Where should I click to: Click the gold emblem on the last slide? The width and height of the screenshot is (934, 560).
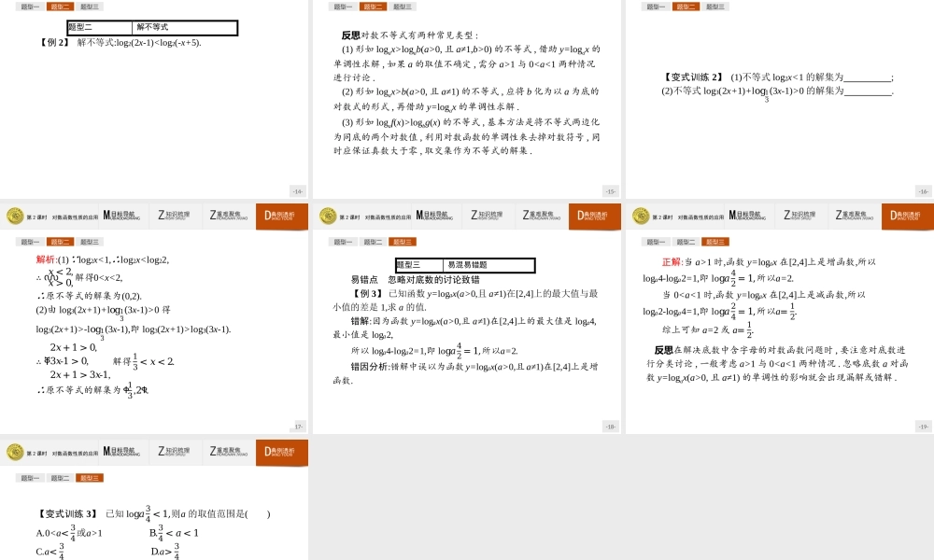[x=14, y=452]
